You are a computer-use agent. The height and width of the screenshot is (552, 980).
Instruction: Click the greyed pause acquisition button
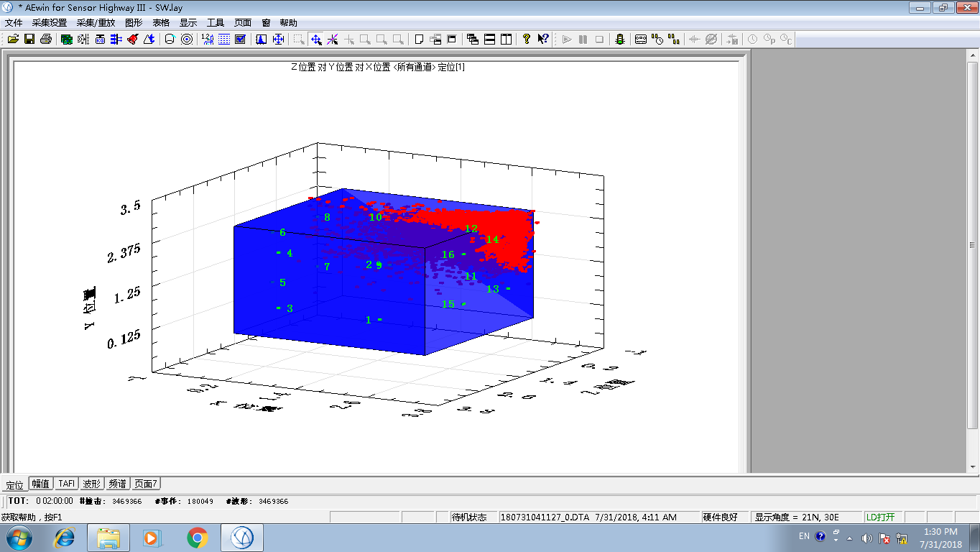click(583, 39)
